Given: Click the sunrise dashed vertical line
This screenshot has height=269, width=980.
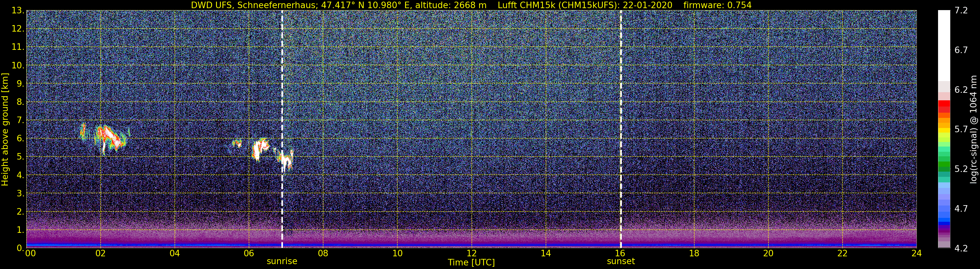Looking at the screenshot, I should (x=282, y=129).
